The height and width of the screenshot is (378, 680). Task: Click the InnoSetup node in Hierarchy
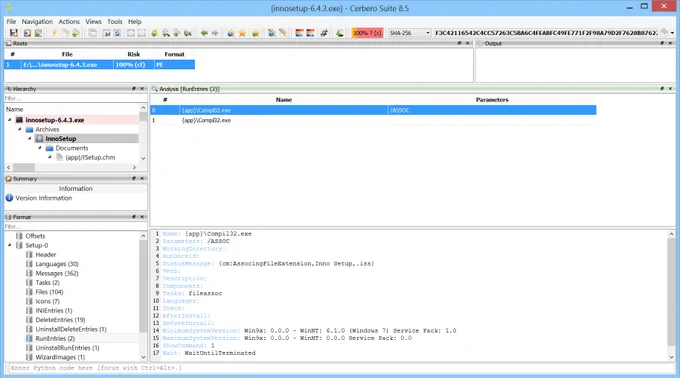point(61,139)
